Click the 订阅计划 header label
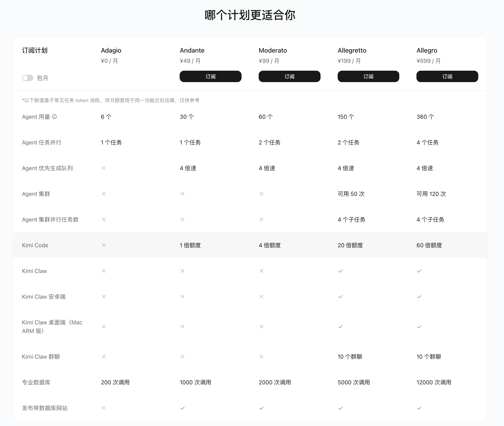 [35, 50]
